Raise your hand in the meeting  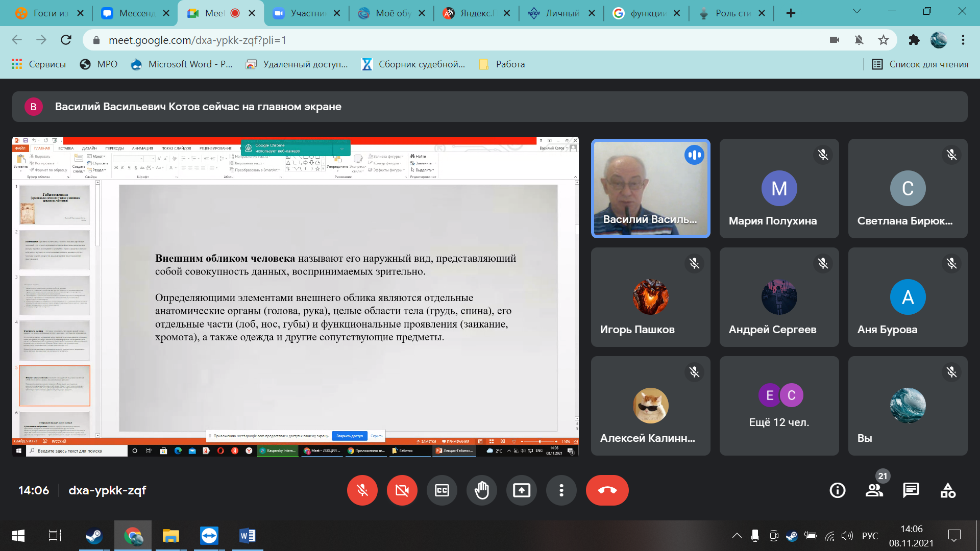[481, 490]
